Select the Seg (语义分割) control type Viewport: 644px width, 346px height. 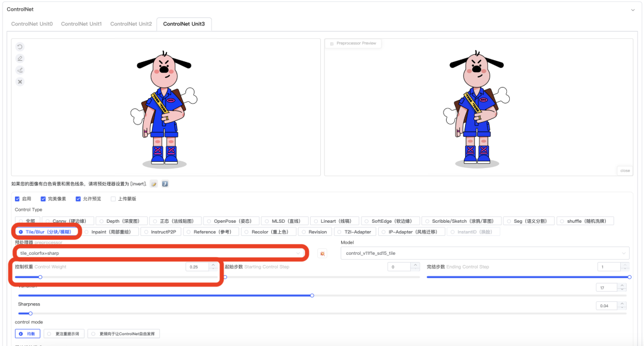coord(528,221)
